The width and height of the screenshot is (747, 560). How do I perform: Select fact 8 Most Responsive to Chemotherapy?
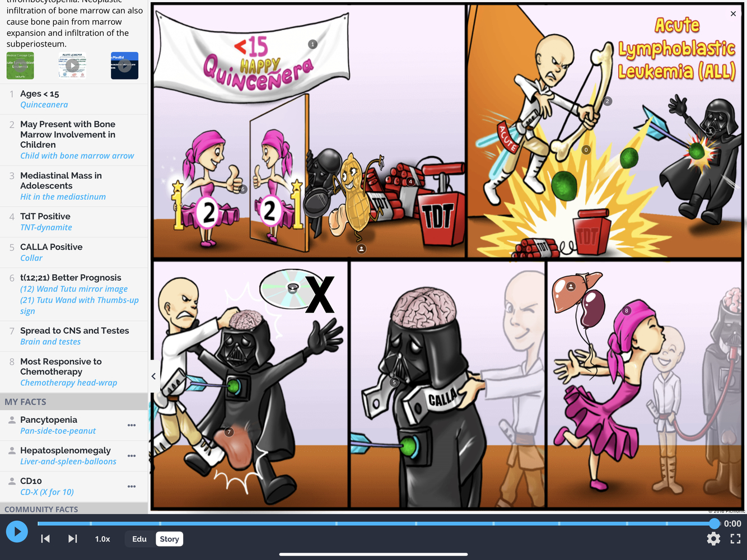[74, 372]
